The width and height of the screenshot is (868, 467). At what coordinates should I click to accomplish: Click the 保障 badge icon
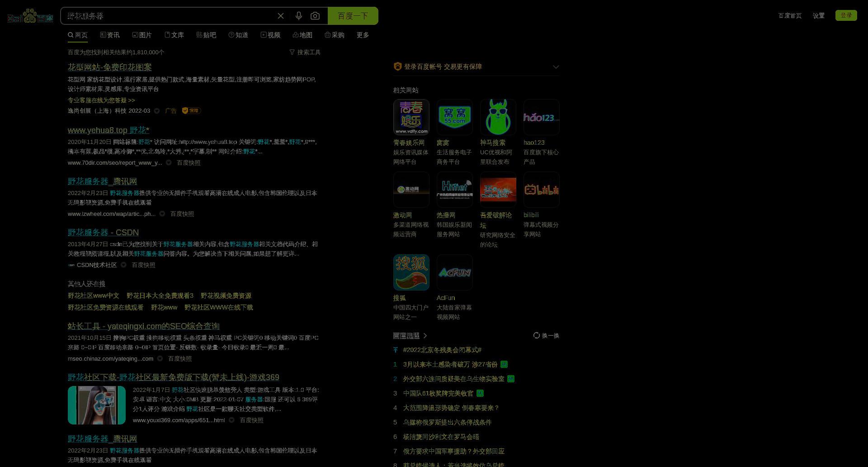pos(191,110)
